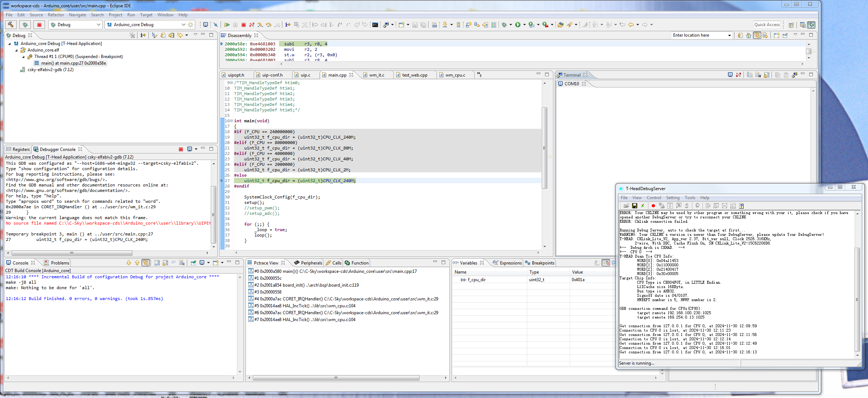The image size is (868, 398).
Task: Click the Open Perspective icon
Action: 791,25
